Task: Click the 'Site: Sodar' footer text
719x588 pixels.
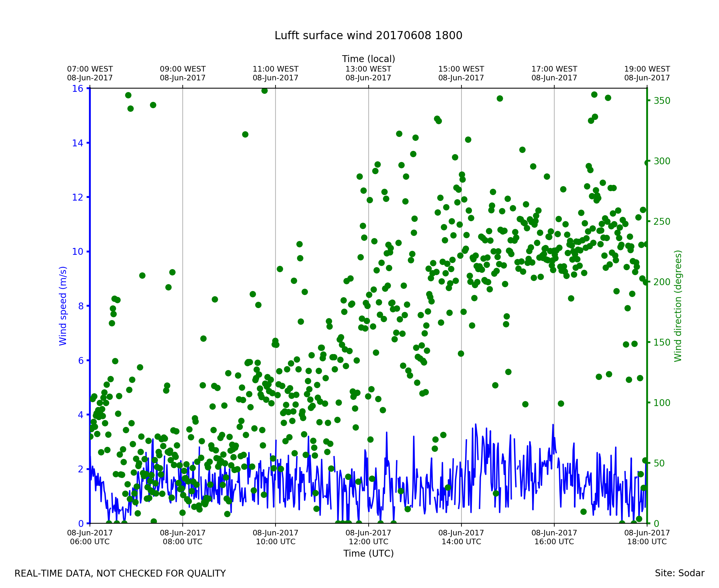Action: click(679, 573)
